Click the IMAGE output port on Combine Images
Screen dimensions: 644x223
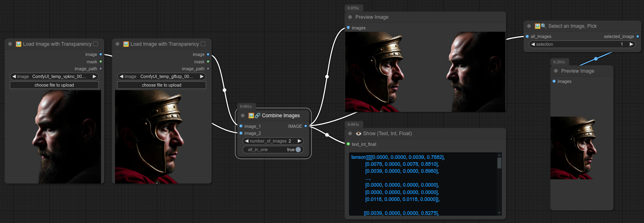(x=306, y=126)
